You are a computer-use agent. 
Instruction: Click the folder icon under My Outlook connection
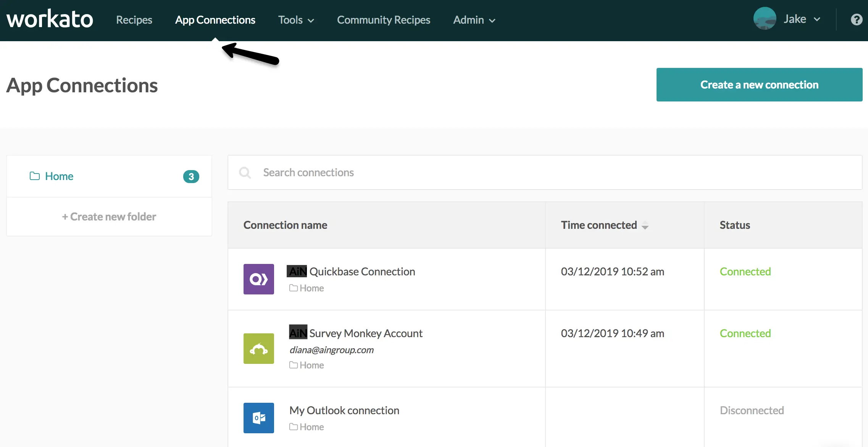click(x=294, y=427)
